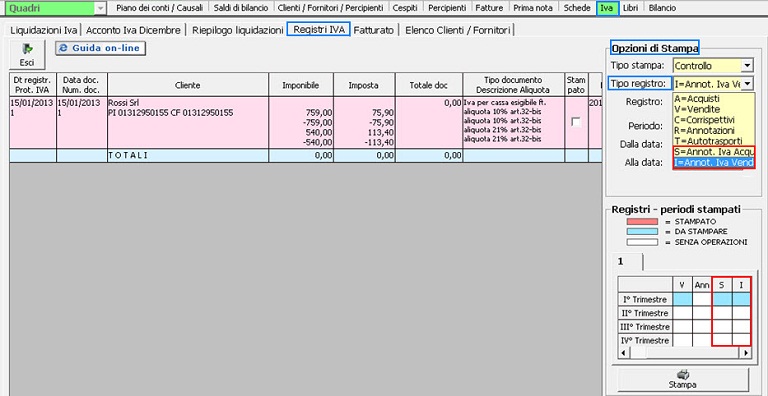This screenshot has width=768, height=396.
Task: Switch to Riepilogo liquidazioni tab
Action: (x=238, y=30)
